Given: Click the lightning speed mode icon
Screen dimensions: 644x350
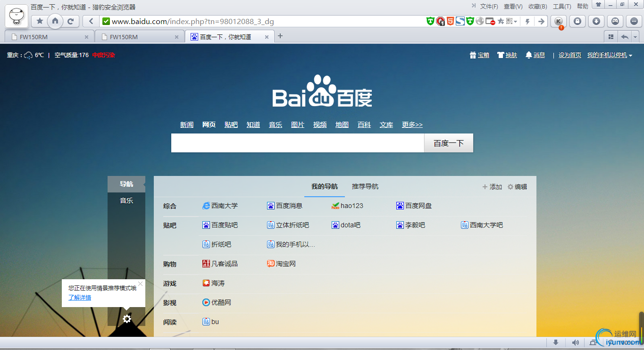Looking at the screenshot, I should pos(528,21).
